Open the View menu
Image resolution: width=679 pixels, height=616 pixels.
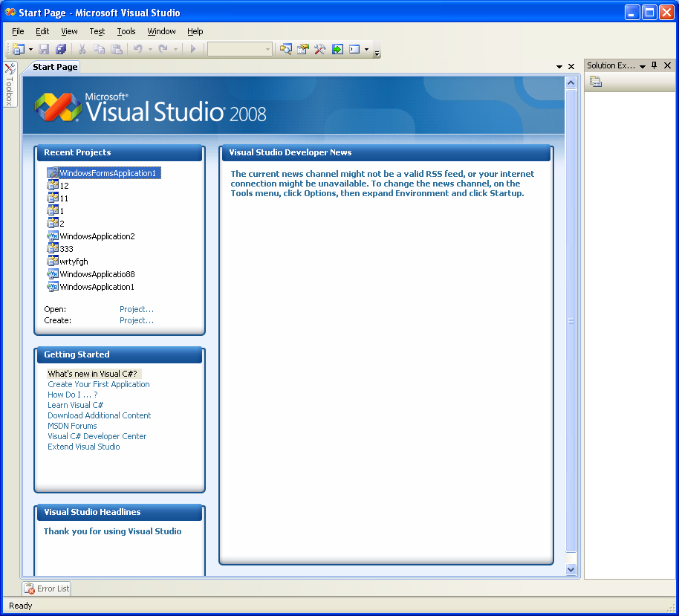tap(69, 31)
